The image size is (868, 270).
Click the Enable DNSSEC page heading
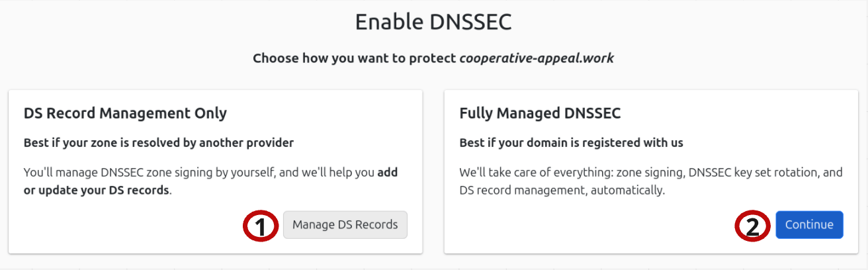(433, 22)
